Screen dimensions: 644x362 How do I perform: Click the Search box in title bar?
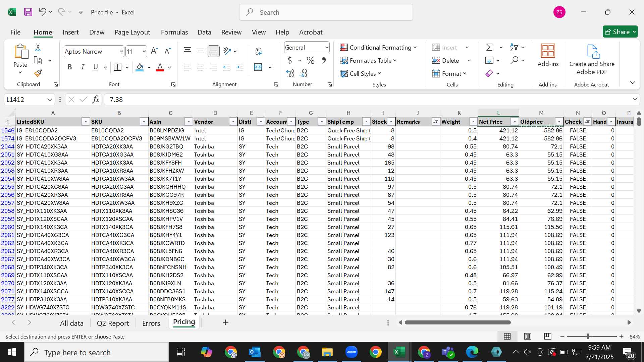tap(326, 12)
